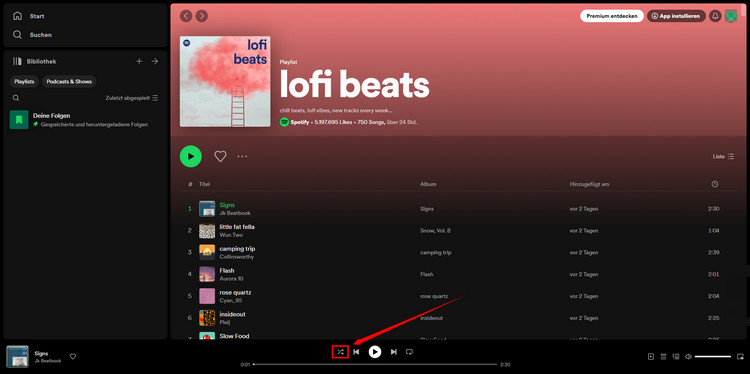
Task: Sort by the Titel column header
Action: [x=204, y=184]
